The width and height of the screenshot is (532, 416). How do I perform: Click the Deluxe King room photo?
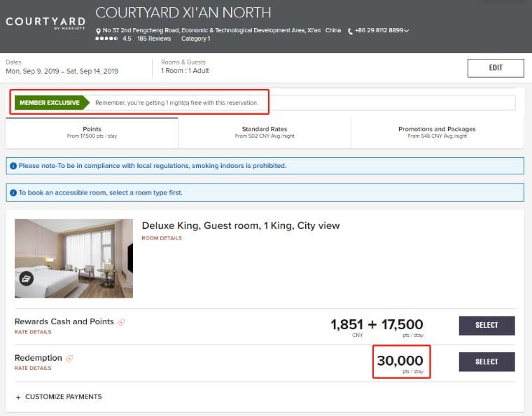click(x=73, y=258)
